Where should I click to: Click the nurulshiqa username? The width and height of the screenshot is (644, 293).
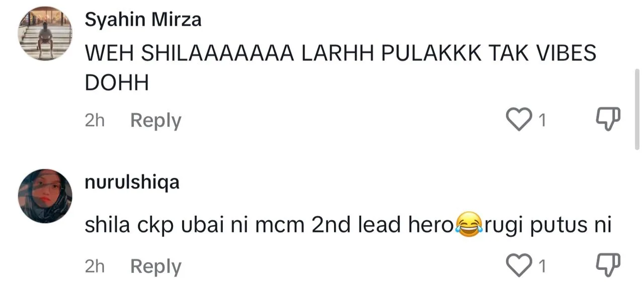click(132, 182)
